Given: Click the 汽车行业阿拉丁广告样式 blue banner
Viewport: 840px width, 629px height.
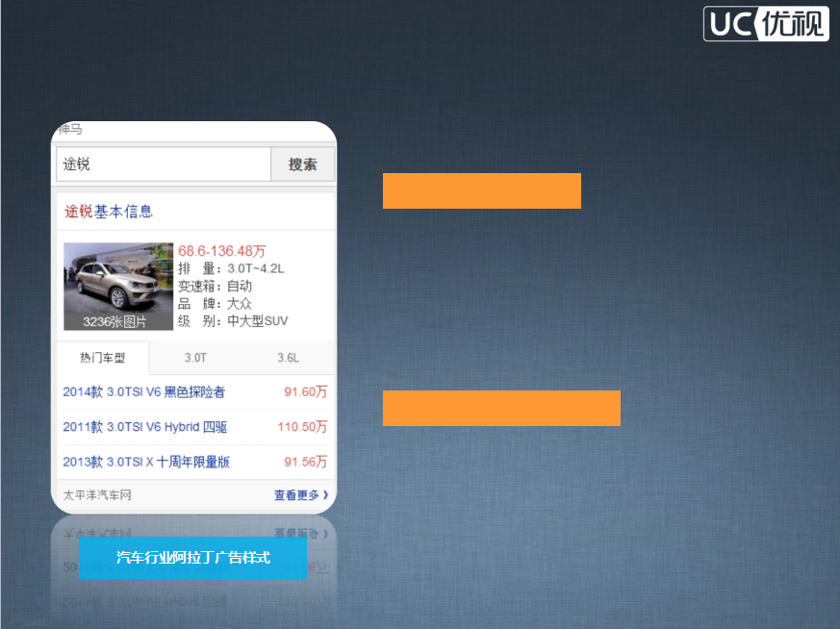Looking at the screenshot, I should tap(192, 557).
